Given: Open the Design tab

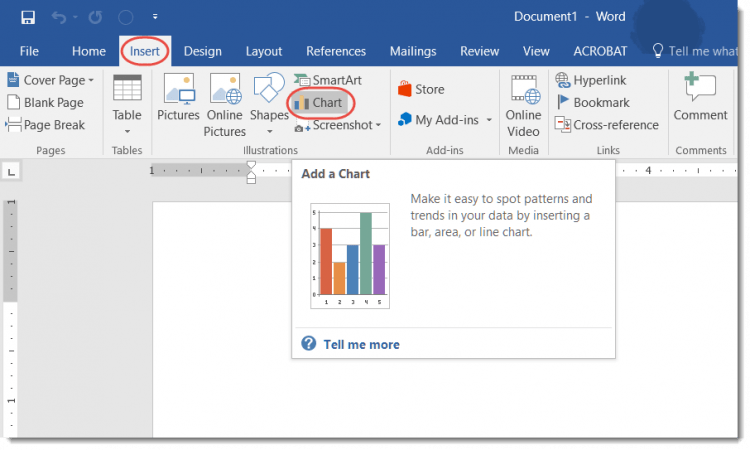Looking at the screenshot, I should click(203, 51).
